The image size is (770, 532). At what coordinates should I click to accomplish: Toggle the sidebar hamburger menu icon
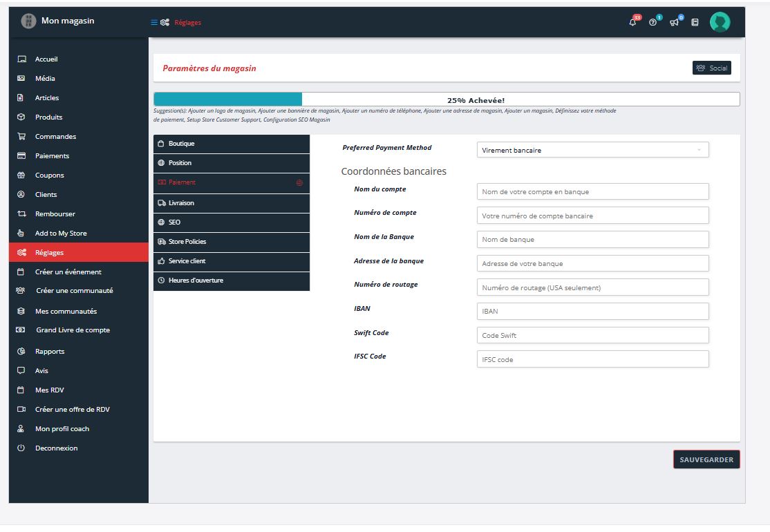(154, 23)
